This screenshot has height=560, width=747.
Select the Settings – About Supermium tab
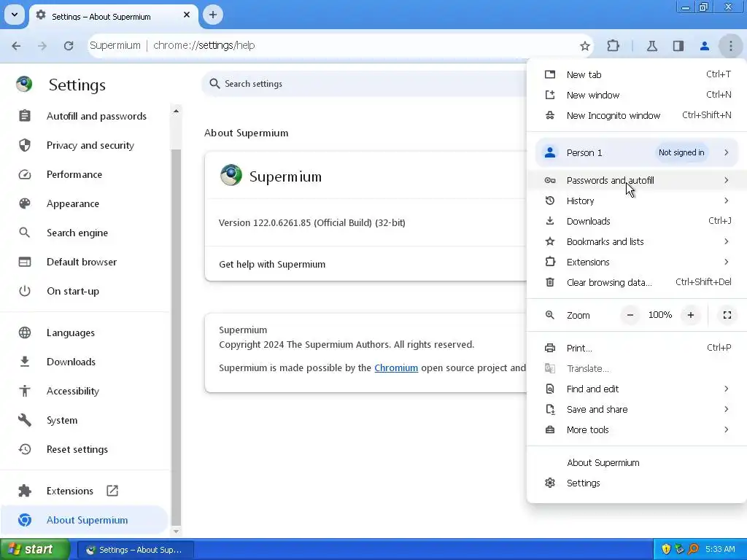coord(113,17)
